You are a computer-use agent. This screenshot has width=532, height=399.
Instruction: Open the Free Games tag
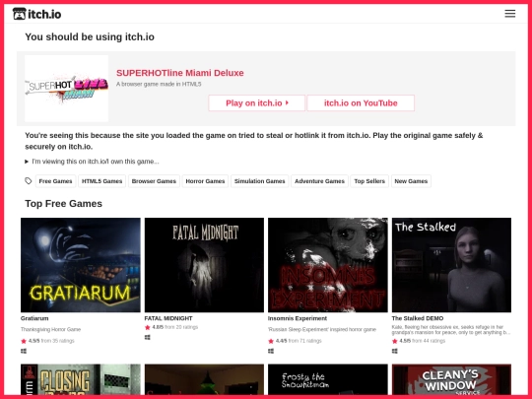(55, 181)
